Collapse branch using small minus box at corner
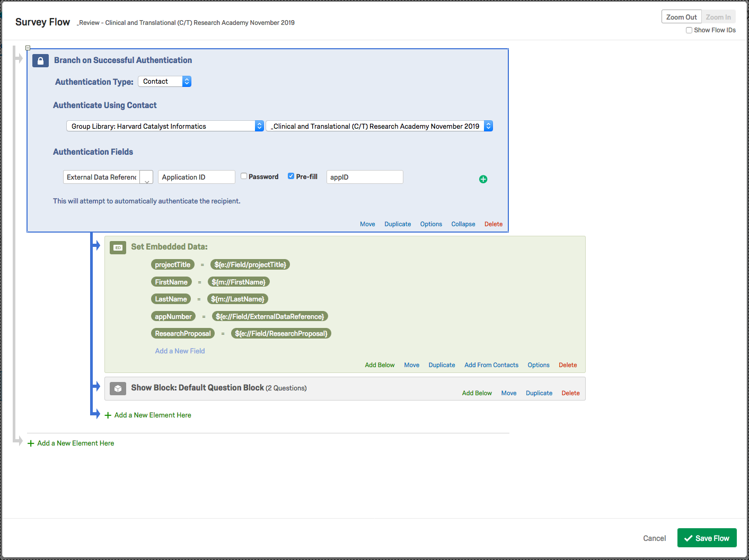The height and width of the screenshot is (560, 749). point(28,48)
